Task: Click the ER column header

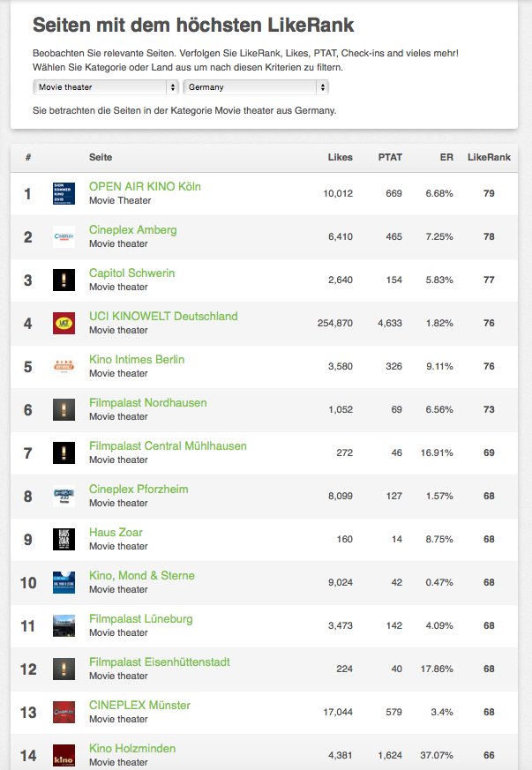Action: coord(446,158)
